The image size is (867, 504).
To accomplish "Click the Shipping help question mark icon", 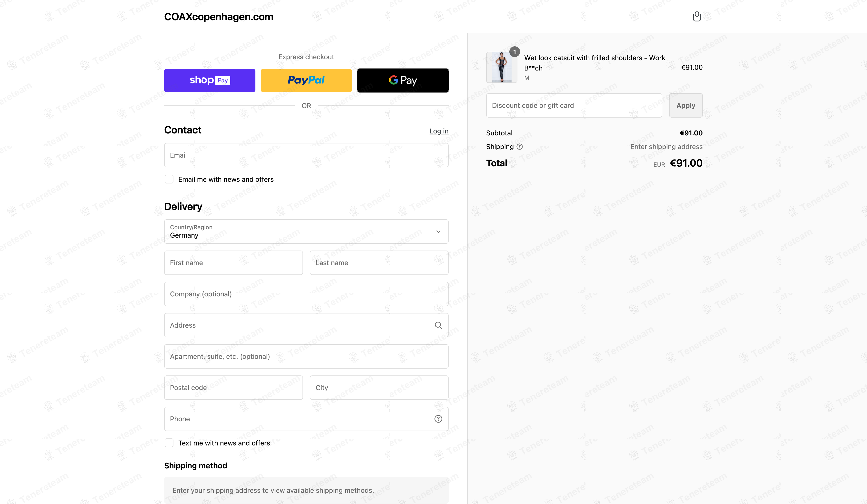I will (520, 147).
